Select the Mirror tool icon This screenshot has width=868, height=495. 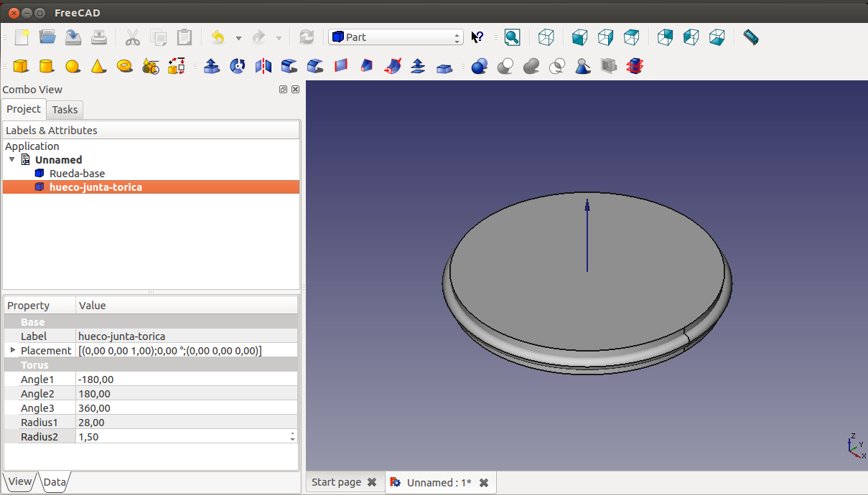(x=263, y=67)
